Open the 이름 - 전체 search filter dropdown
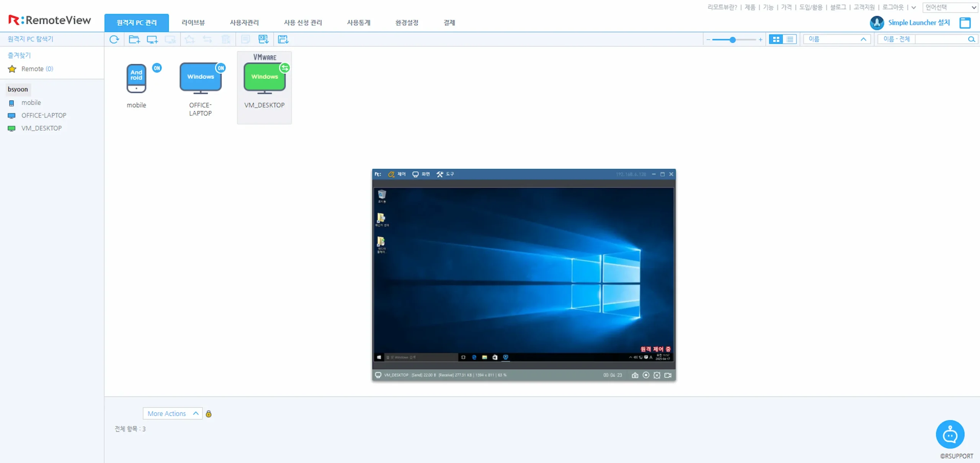The image size is (980, 463). [896, 39]
